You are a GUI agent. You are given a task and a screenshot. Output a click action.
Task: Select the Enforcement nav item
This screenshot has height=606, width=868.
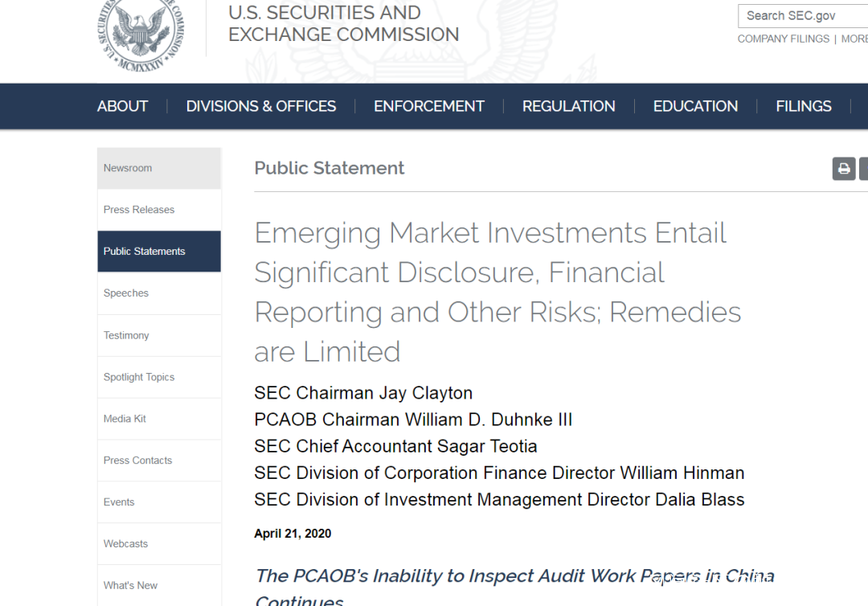429,106
